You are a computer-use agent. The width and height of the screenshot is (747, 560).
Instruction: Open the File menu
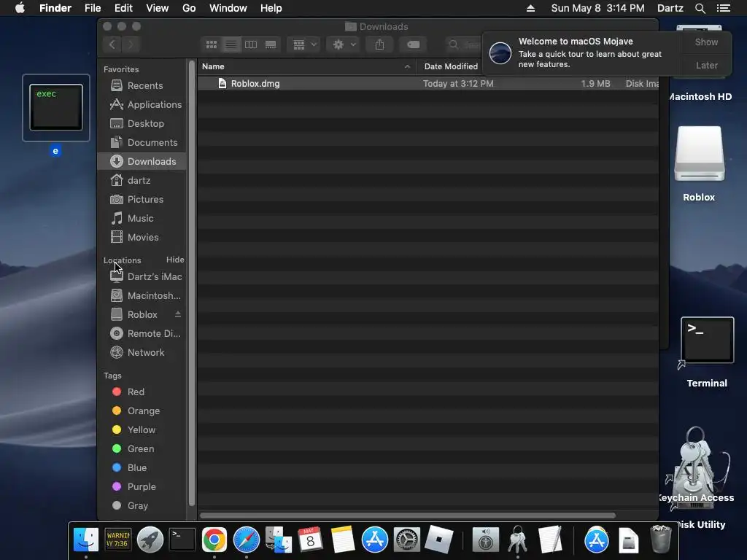pos(93,8)
